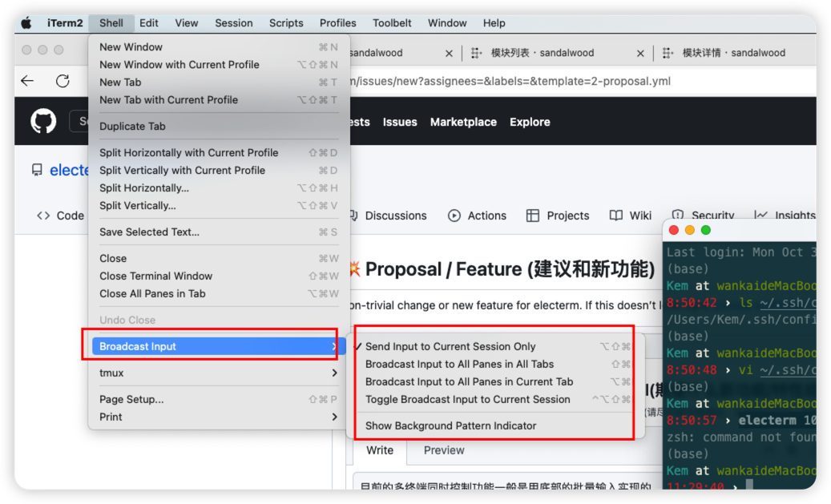Open the Help menu

pyautogui.click(x=494, y=22)
